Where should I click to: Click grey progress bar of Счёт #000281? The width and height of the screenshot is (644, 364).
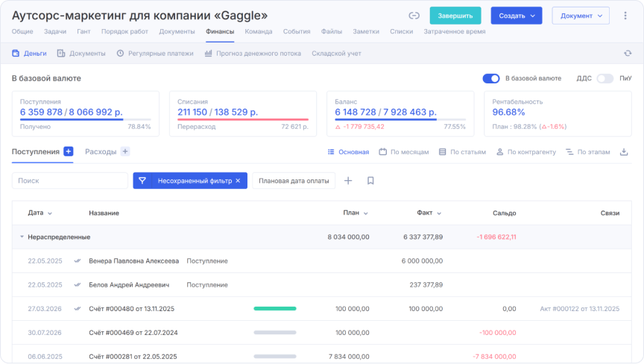[x=275, y=357]
